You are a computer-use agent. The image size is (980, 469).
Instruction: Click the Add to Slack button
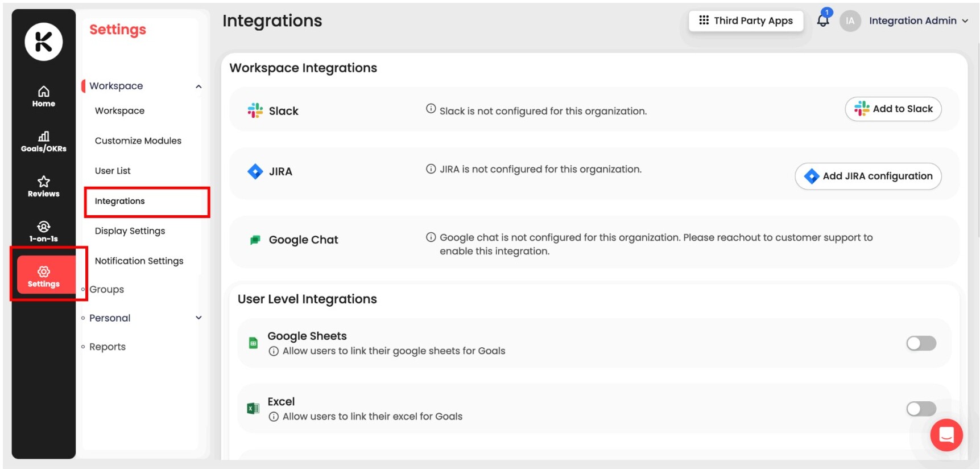point(893,109)
